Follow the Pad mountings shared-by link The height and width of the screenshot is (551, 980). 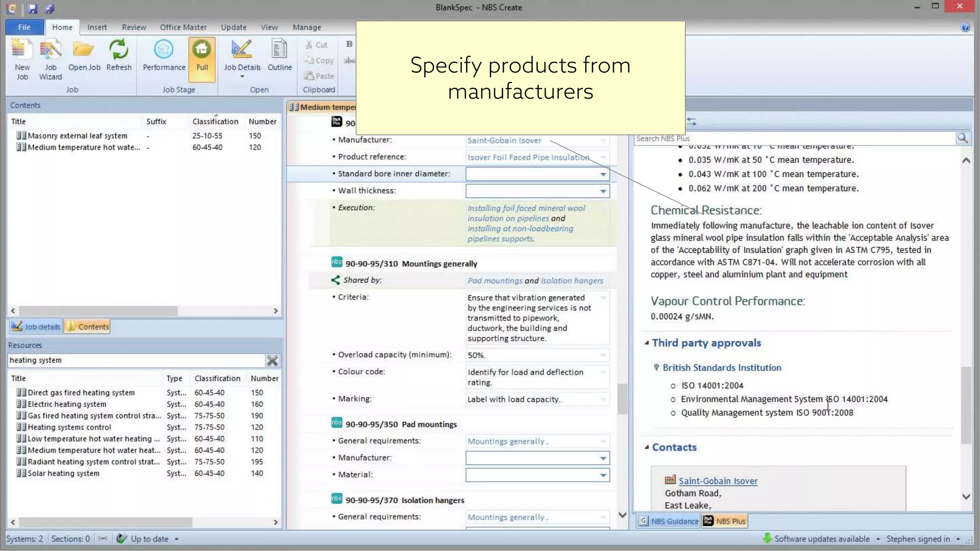[x=495, y=281]
